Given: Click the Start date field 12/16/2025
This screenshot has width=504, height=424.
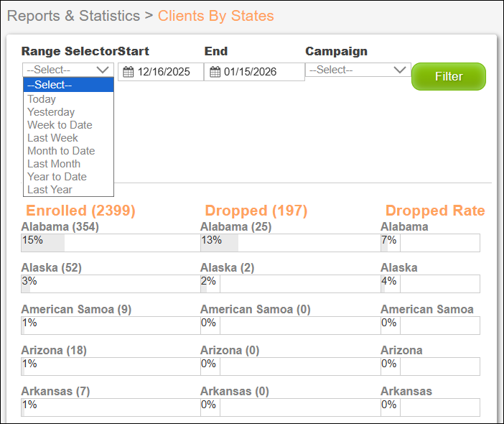Looking at the screenshot, I should click(161, 72).
